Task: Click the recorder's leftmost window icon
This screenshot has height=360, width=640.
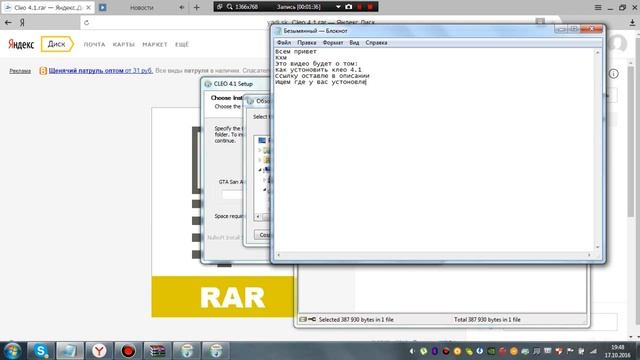Action: click(x=220, y=7)
